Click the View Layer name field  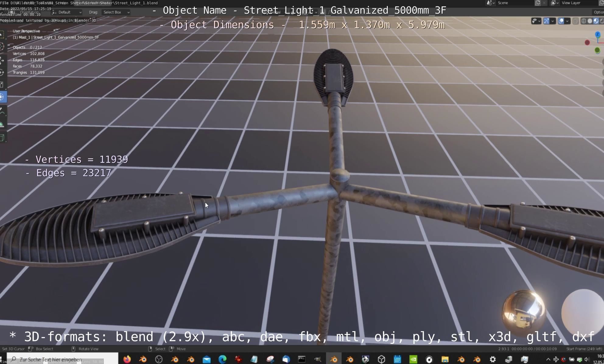coord(578,3)
